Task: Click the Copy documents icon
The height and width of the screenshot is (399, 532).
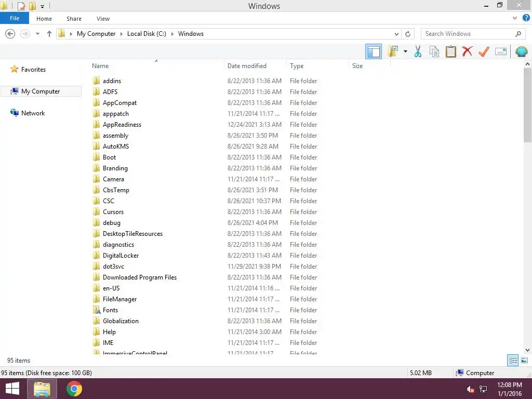Action: coord(434,51)
